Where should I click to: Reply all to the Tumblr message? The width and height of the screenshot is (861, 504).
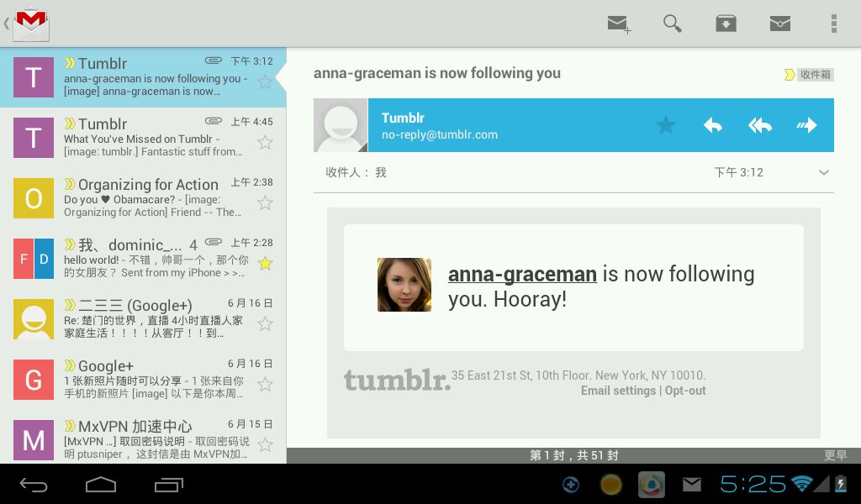[760, 125]
